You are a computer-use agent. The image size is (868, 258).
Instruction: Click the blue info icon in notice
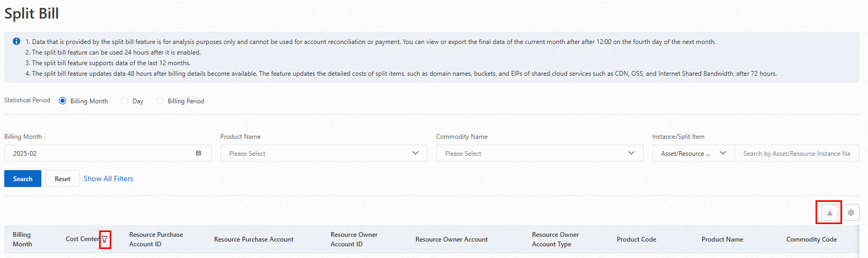pyautogui.click(x=16, y=41)
